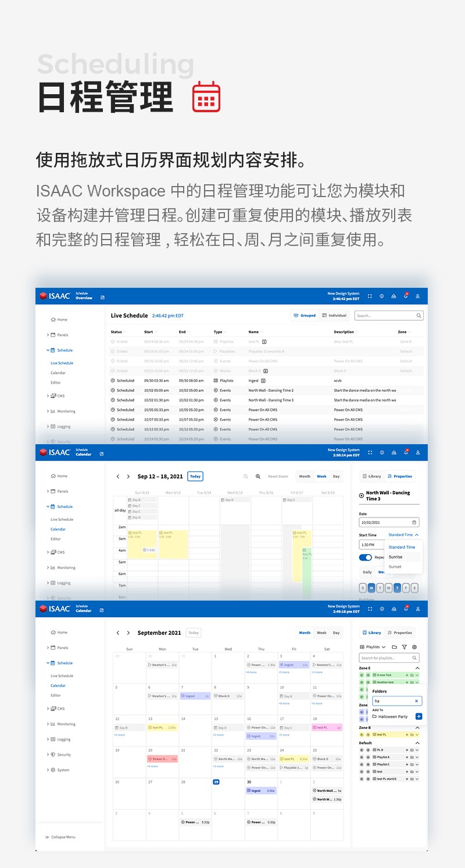Add to Halloween Party with blue plus button
The height and width of the screenshot is (868, 465).
point(419,716)
